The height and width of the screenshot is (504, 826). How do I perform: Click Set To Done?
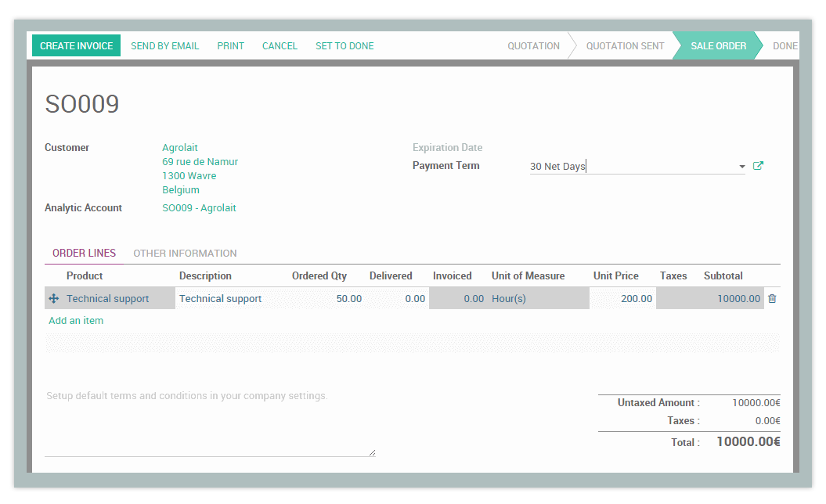point(344,45)
